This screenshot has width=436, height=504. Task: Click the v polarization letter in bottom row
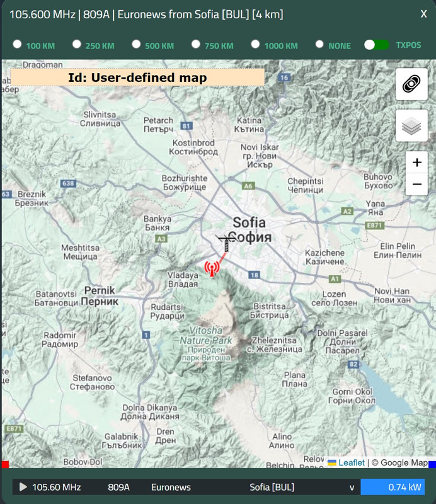(x=352, y=488)
